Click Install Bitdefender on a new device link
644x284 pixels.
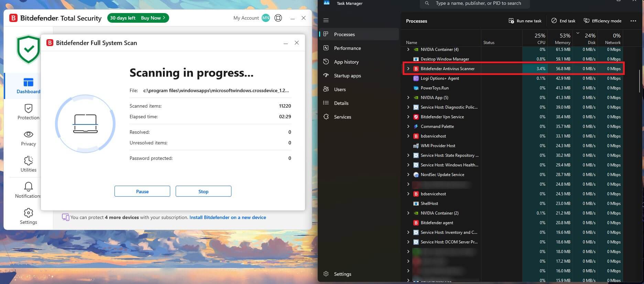(228, 217)
